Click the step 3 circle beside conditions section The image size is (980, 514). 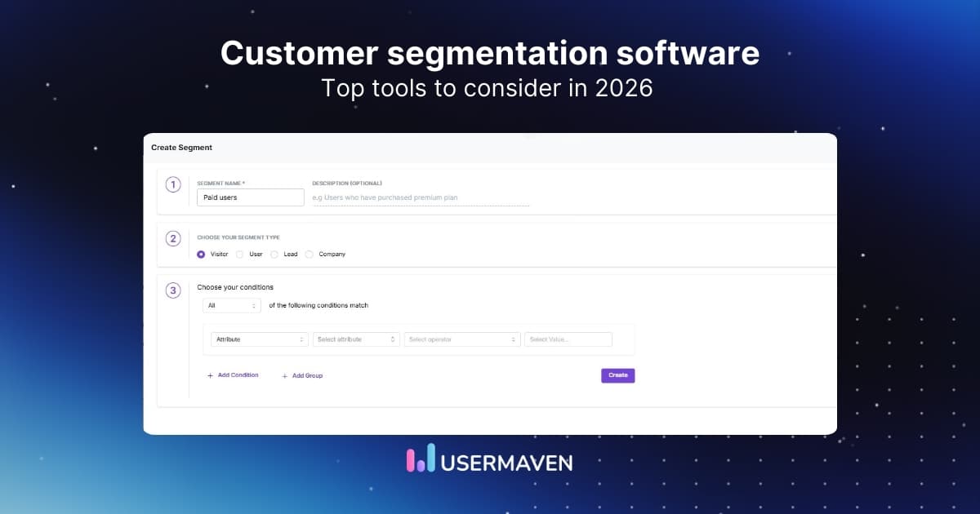click(x=172, y=290)
